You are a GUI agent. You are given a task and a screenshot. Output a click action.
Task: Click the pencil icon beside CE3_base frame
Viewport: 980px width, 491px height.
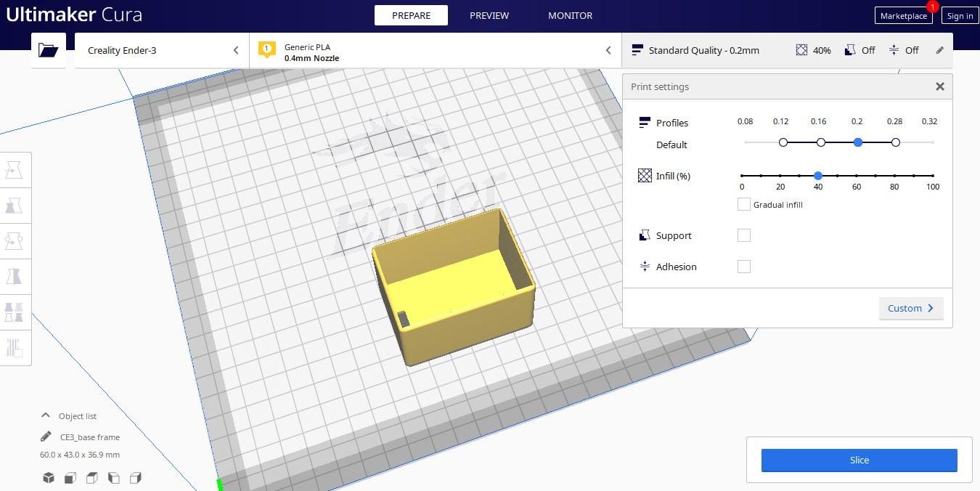coord(46,437)
